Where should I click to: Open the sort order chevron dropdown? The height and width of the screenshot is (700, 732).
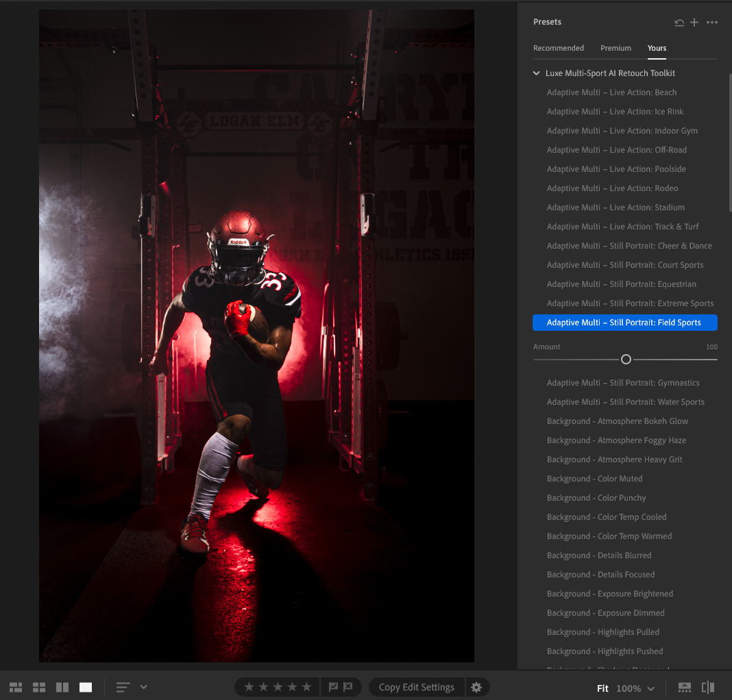(143, 687)
